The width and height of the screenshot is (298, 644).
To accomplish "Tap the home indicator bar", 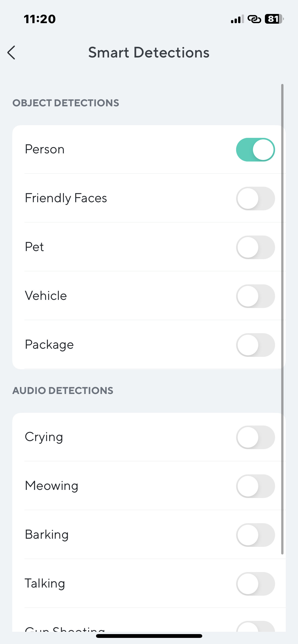I will pos(149,636).
